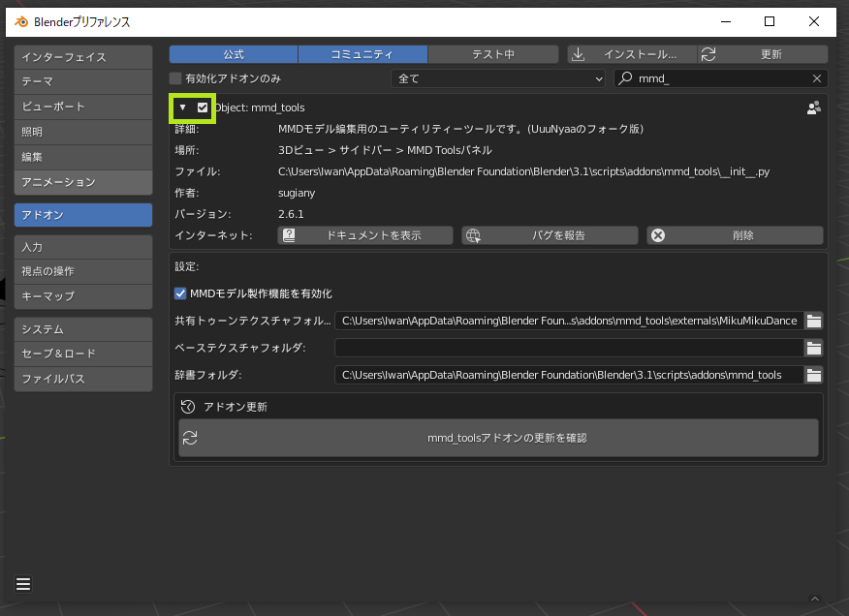Click the empty ベーステクスチャフォルダ field

click(x=570, y=348)
